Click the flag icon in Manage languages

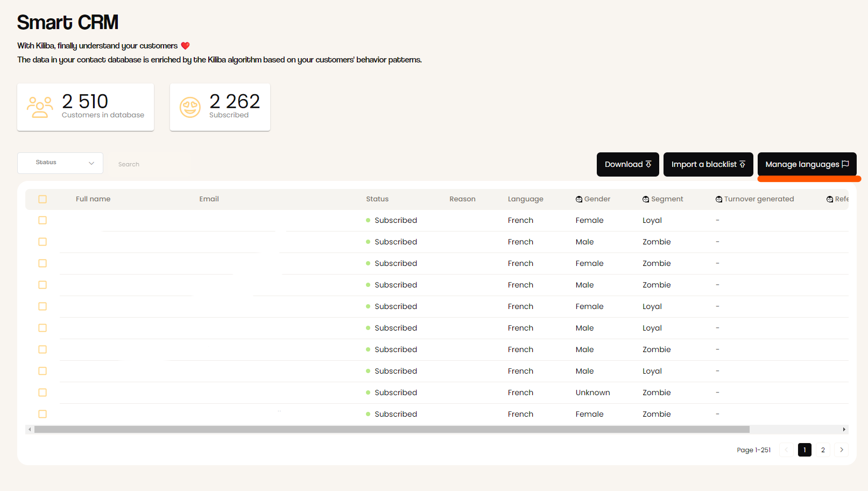845,164
